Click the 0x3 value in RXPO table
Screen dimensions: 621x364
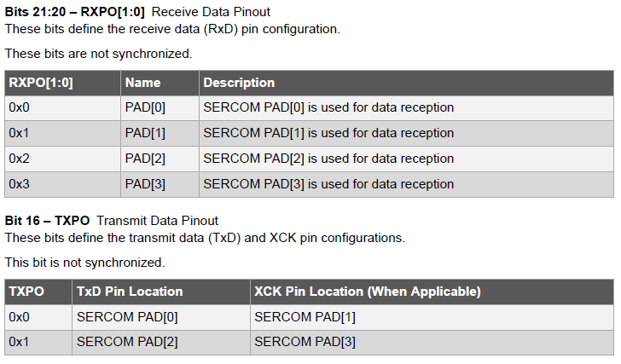tap(19, 184)
